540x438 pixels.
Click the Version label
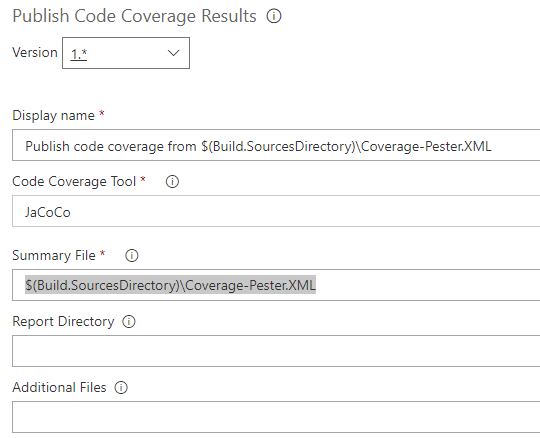(35, 53)
